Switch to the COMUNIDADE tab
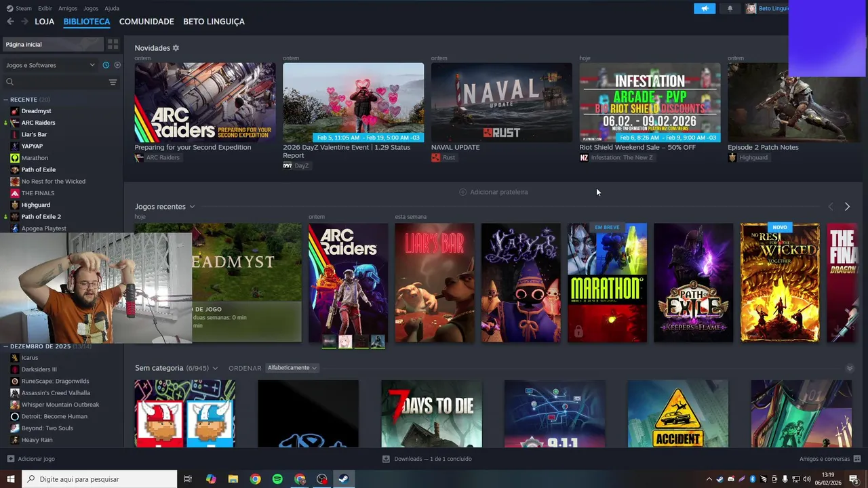 click(x=146, y=22)
